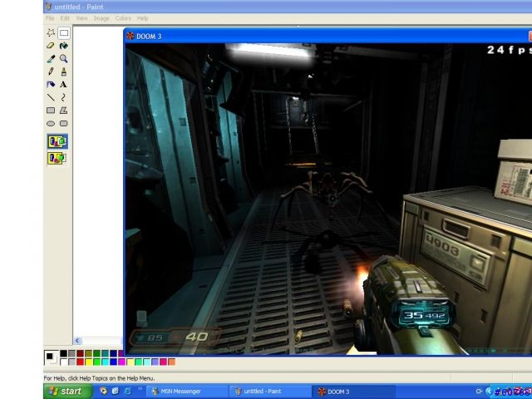532x399 pixels.
Task: Enable transparent selection mode option
Action: [x=57, y=158]
